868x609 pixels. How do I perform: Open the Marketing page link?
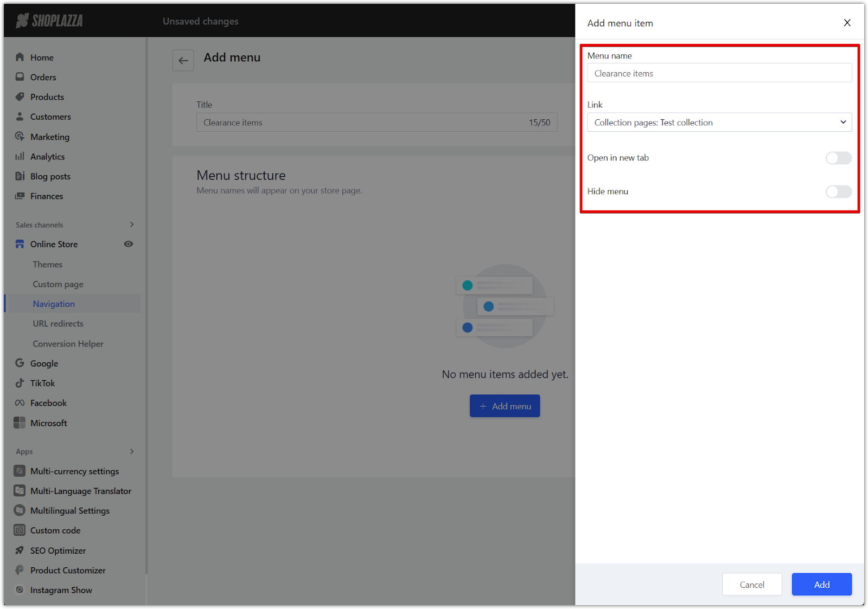(x=50, y=137)
